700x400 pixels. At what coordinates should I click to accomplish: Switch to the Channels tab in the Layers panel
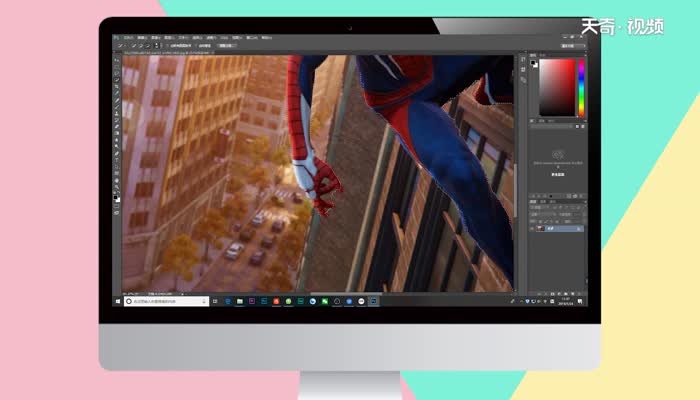(543, 202)
